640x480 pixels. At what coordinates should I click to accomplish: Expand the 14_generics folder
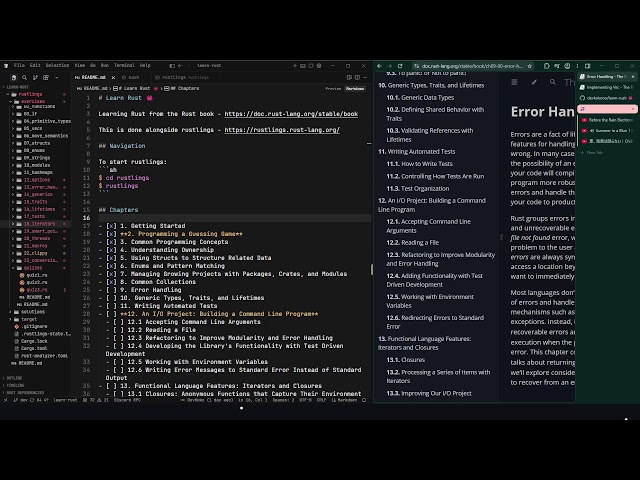point(13,195)
